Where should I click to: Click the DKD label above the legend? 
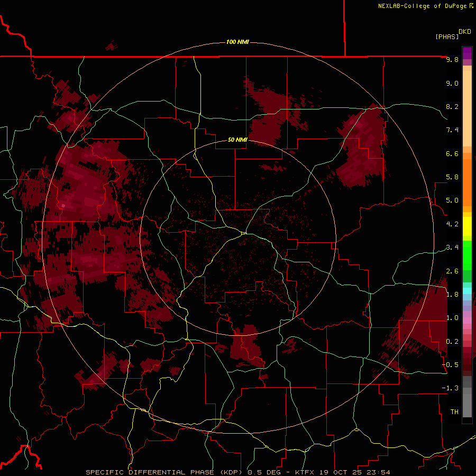point(465,32)
